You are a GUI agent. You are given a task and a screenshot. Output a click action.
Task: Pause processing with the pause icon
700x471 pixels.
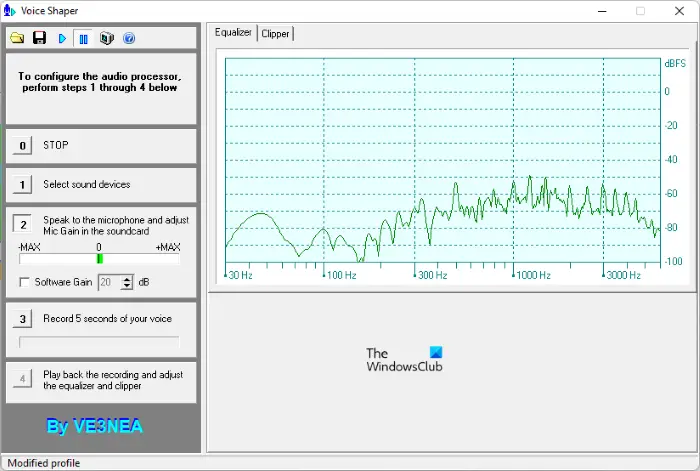pyautogui.click(x=83, y=39)
